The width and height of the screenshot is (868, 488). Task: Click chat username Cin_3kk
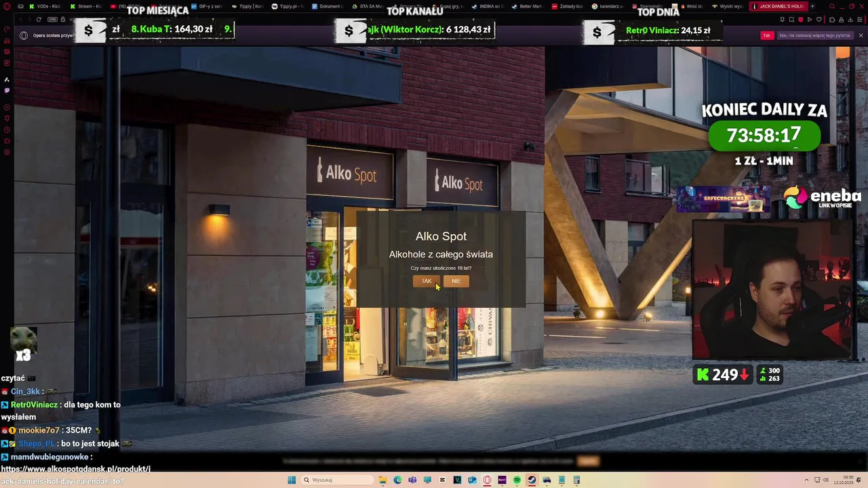pos(25,392)
